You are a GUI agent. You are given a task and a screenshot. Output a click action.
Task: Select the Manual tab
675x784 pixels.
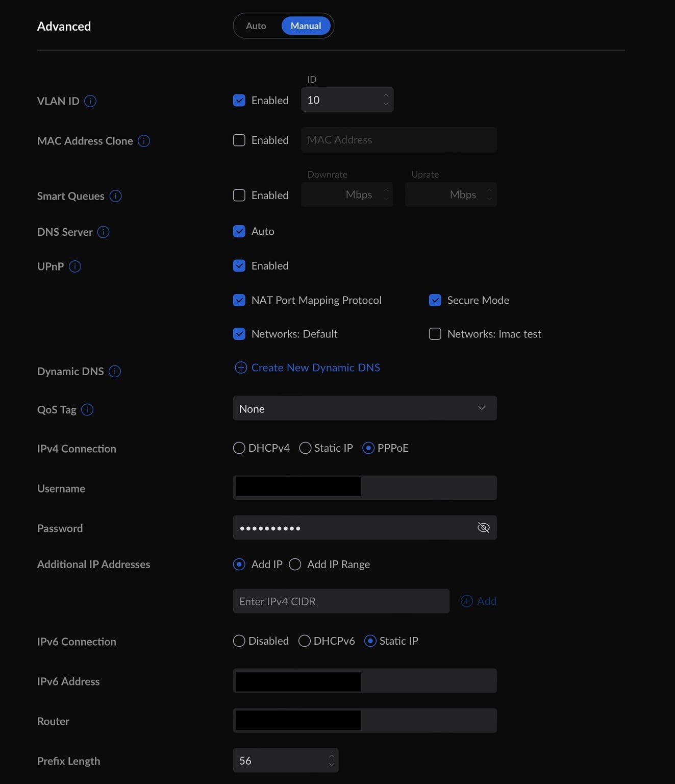tap(306, 26)
